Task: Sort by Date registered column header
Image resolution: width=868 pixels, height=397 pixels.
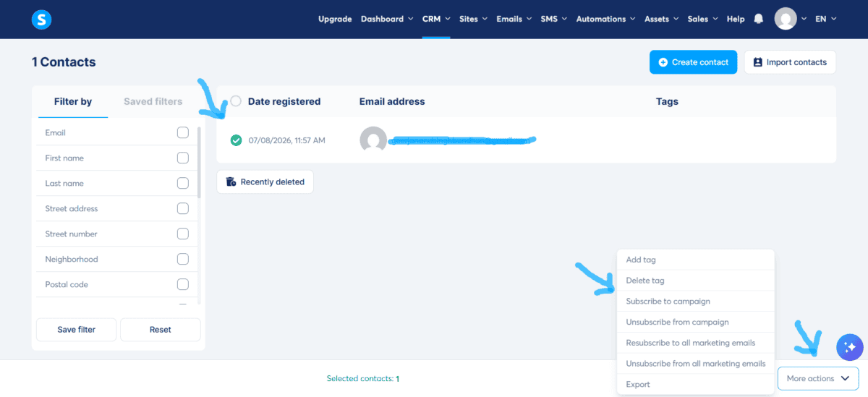Action: tap(284, 101)
